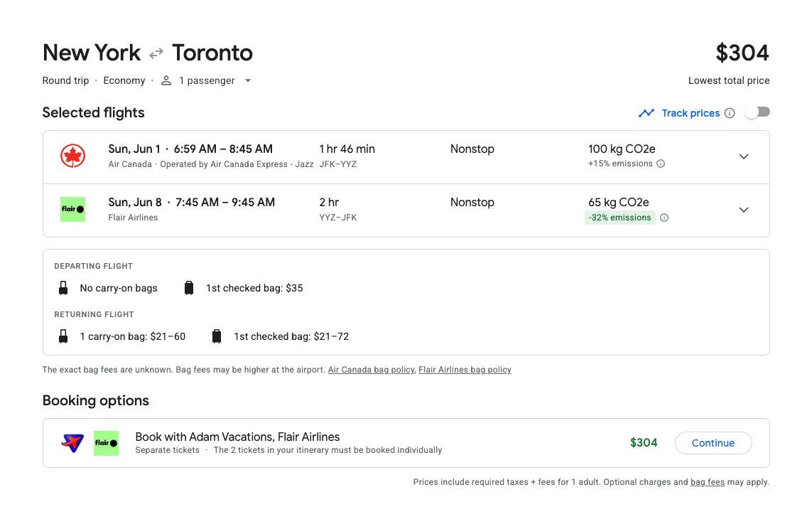Viewport: 812px width, 529px height.
Task: Click the Nonstop label on Flair flight
Action: pyautogui.click(x=472, y=203)
